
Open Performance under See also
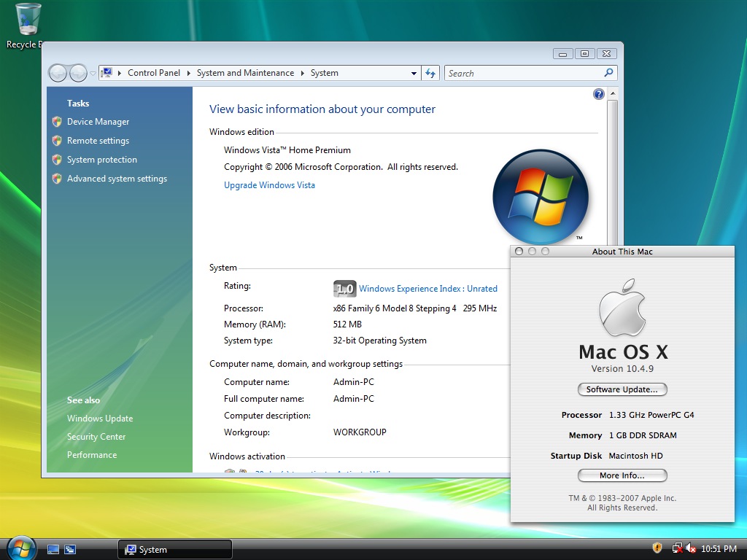92,455
